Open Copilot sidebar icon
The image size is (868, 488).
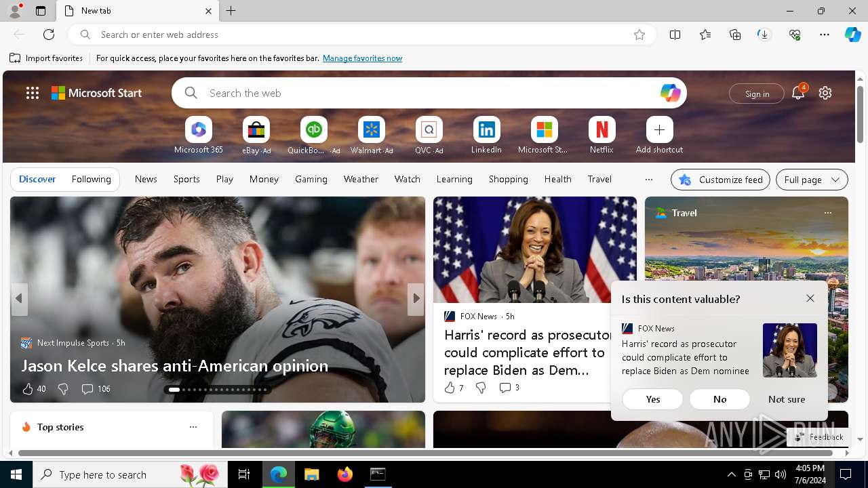click(x=852, y=35)
